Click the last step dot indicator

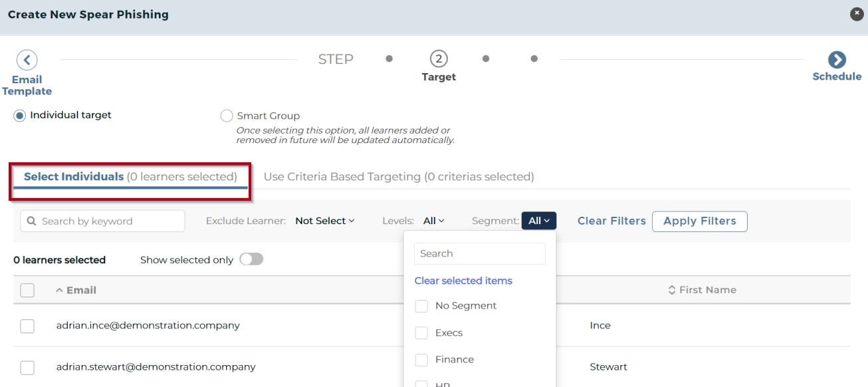click(534, 59)
